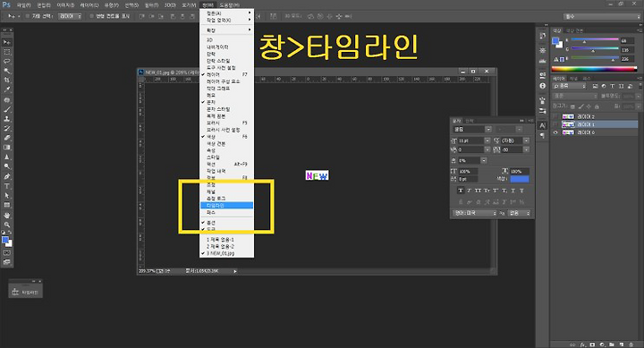
Task: Click the NEW image on the canvas
Action: 317,176
